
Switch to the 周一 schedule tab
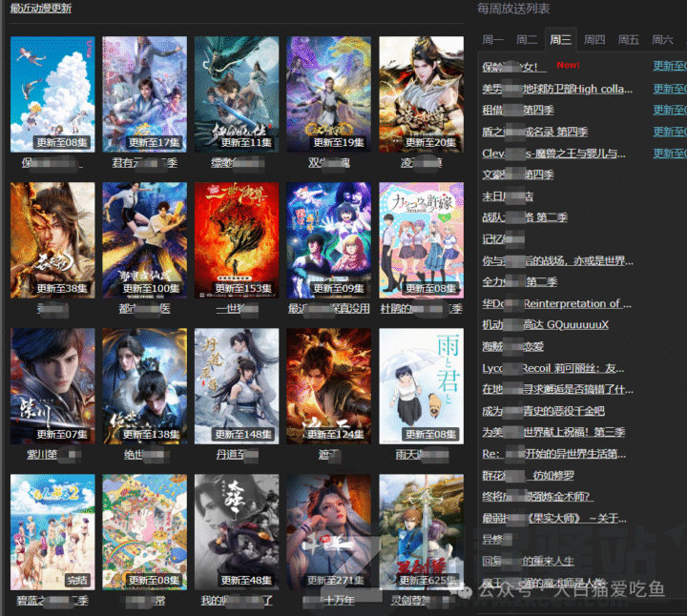click(x=493, y=40)
